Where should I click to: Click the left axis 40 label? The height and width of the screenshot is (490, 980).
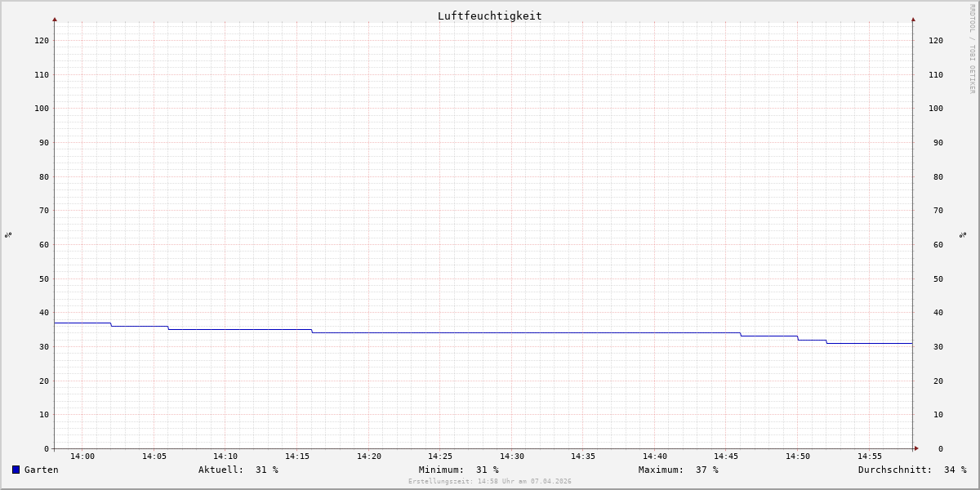coord(44,313)
